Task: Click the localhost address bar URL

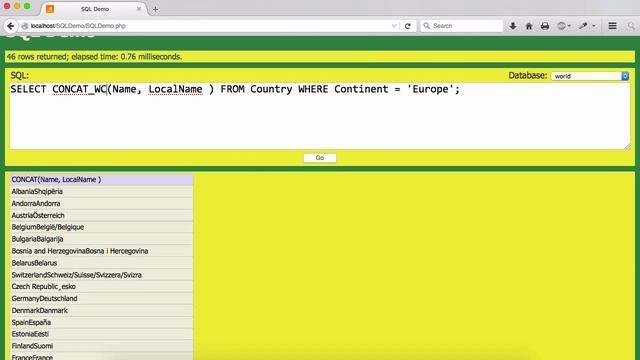Action: coord(78,26)
